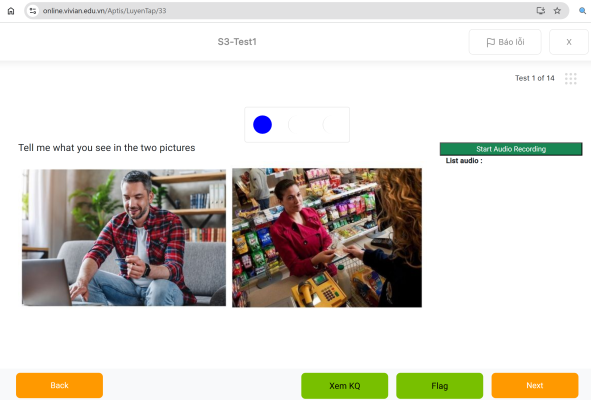Open the zoom magnifier icon at far right
The width and height of the screenshot is (591, 400).
click(x=582, y=11)
